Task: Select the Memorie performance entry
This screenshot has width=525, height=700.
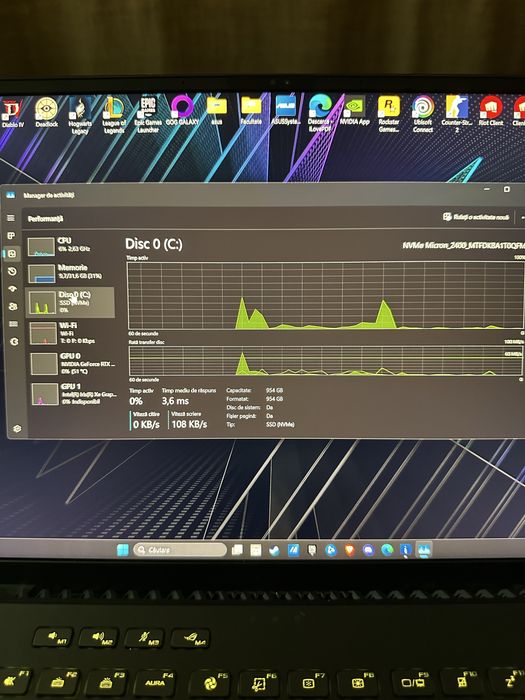Action: point(71,273)
